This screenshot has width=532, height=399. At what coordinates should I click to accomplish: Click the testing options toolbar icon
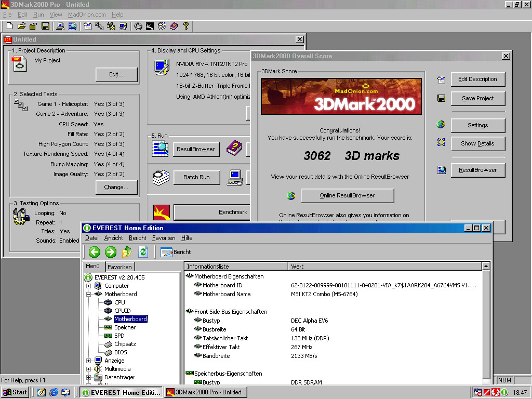111,26
